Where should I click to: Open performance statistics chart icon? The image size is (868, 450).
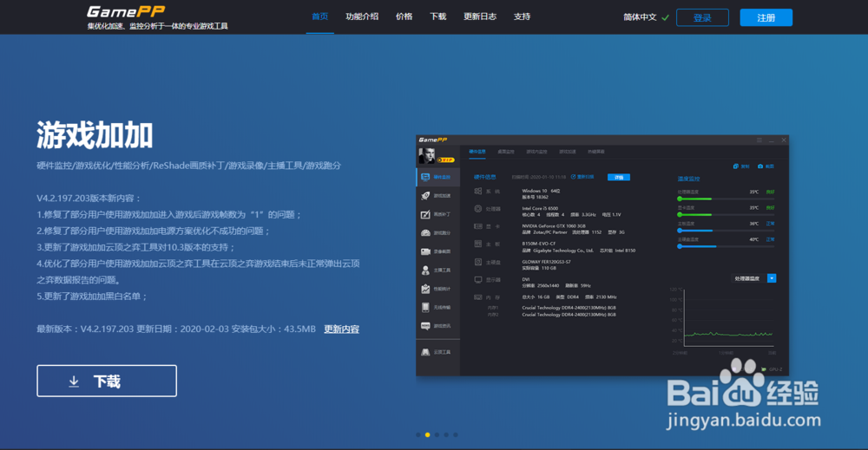[x=425, y=289]
